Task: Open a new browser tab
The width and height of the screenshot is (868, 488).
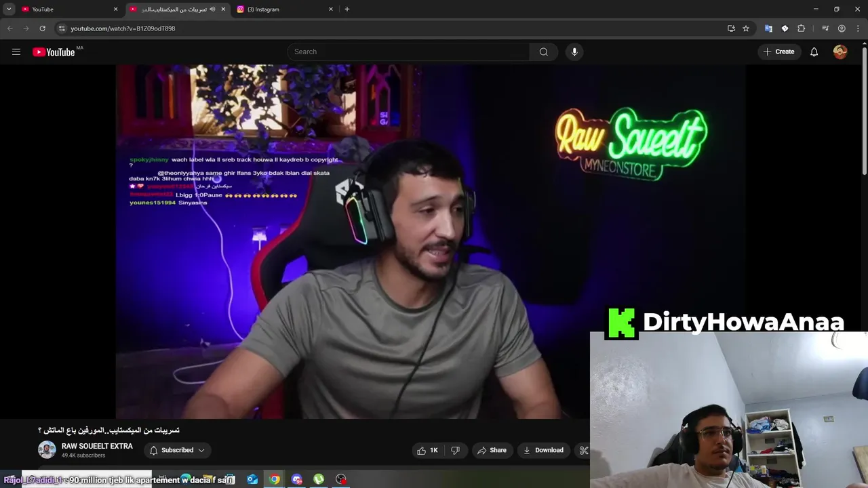Action: (347, 9)
